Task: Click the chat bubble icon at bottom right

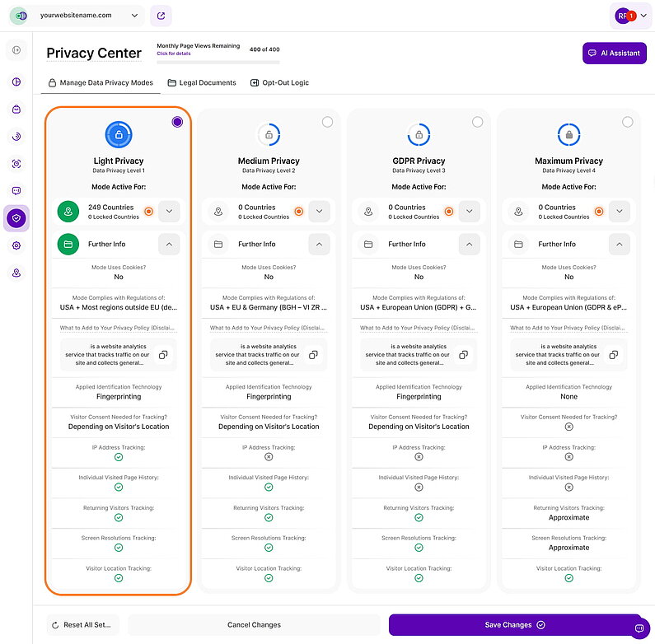Action: click(x=638, y=628)
